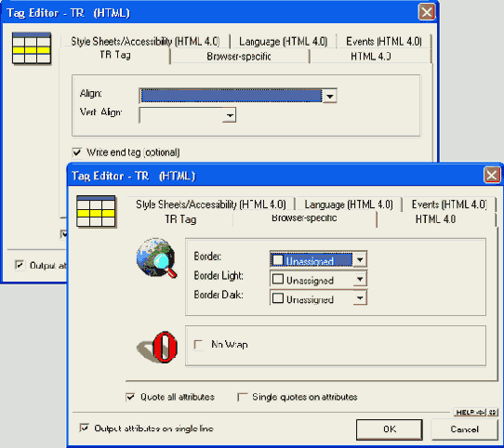Open Language (HTML 4.0) tab in front dialog
504x448 pixels.
[x=349, y=204]
